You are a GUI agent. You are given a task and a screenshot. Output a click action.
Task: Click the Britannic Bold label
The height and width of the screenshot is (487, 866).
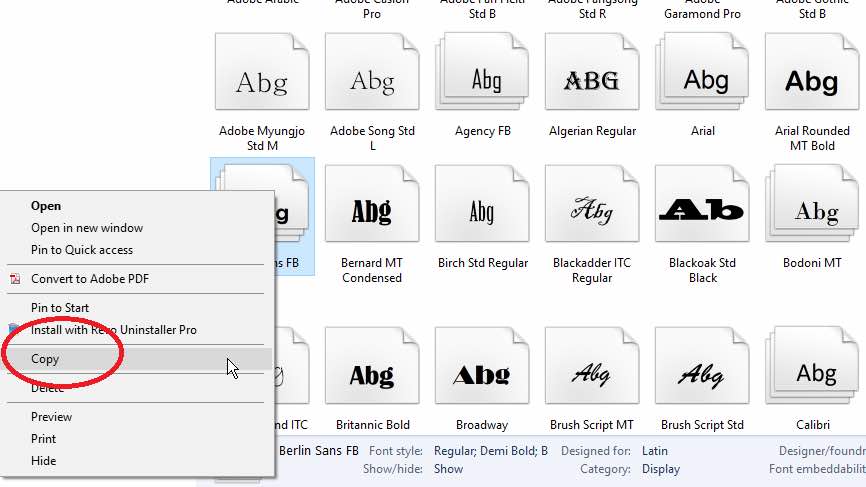coord(373,425)
